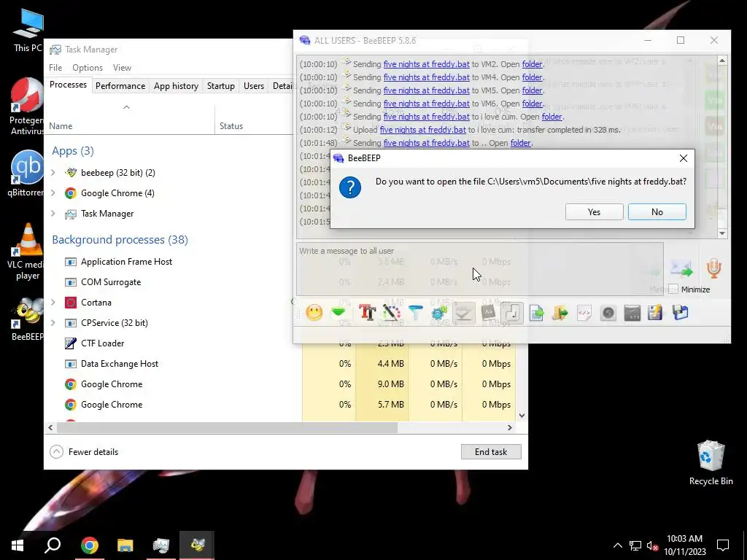747x560 pixels.
Task: Click the orange microphone voice message icon
Action: click(x=713, y=268)
